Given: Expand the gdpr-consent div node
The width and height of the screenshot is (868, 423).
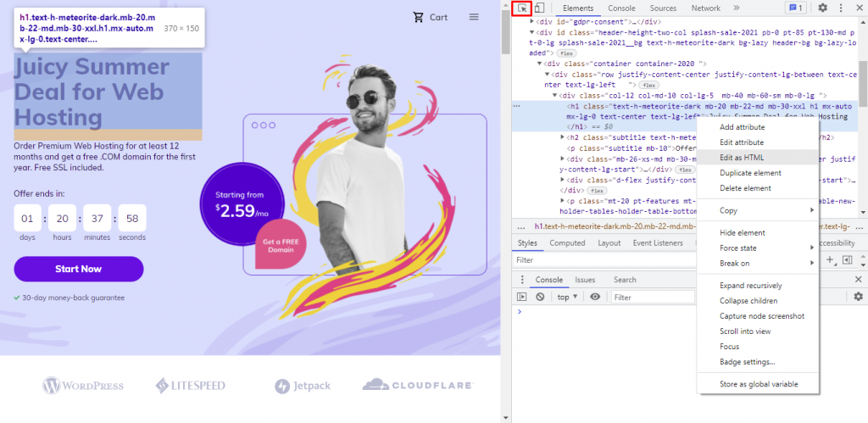Looking at the screenshot, I should coord(532,21).
